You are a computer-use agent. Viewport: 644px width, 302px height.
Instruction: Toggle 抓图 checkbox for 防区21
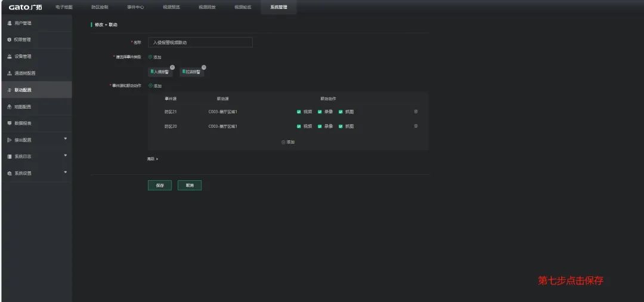point(340,111)
